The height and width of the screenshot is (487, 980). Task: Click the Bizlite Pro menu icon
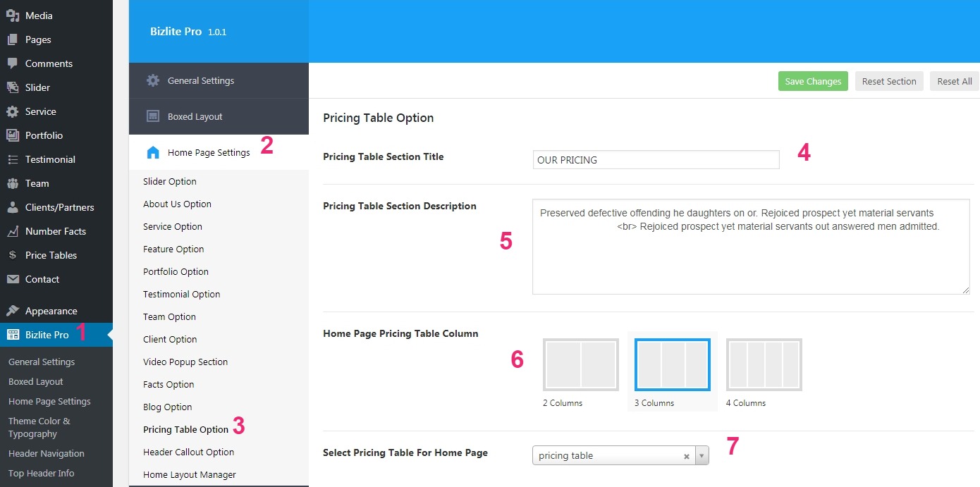(x=13, y=335)
